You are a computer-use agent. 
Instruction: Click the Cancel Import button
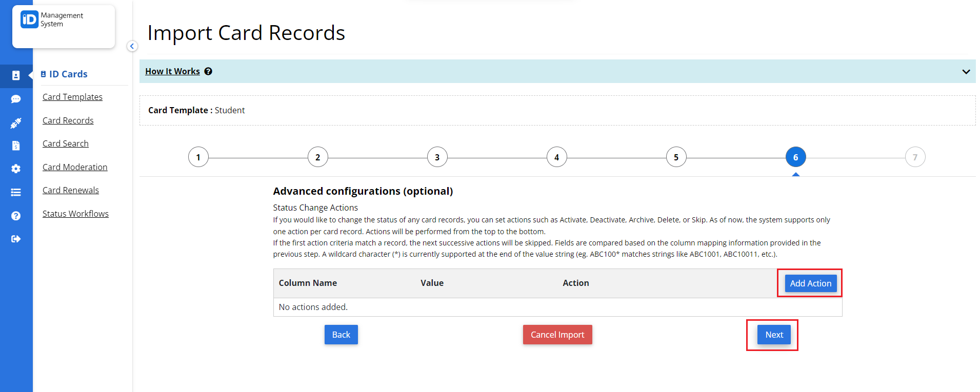pyautogui.click(x=557, y=334)
